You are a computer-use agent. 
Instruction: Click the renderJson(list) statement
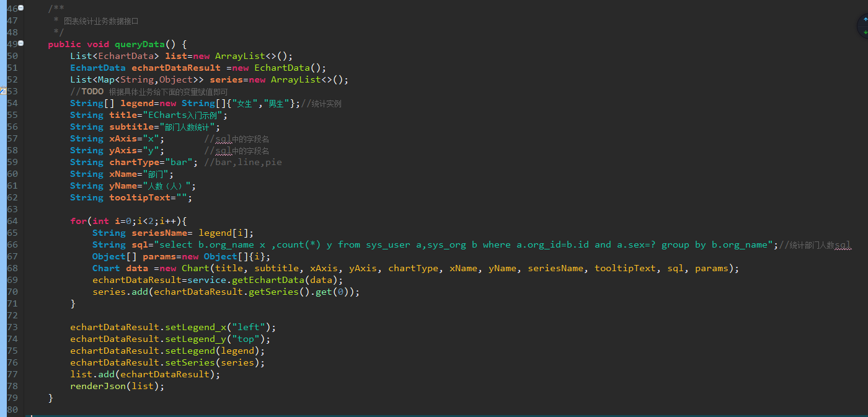(117, 386)
